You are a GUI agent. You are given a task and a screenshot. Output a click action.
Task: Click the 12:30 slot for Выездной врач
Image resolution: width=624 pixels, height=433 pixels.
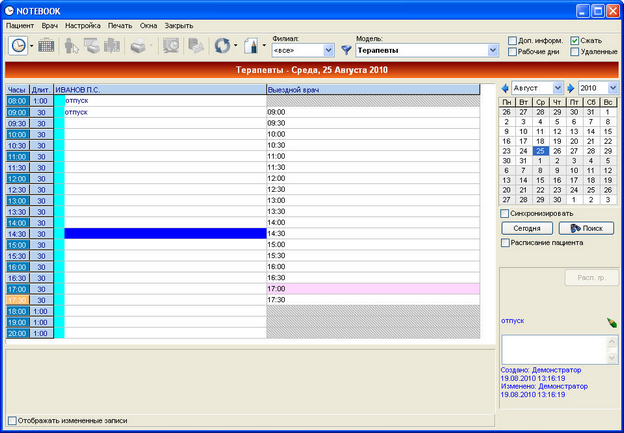click(x=373, y=189)
